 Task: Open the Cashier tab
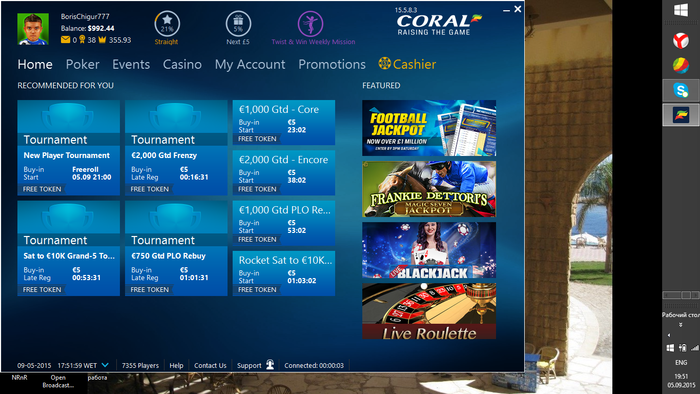tap(414, 64)
